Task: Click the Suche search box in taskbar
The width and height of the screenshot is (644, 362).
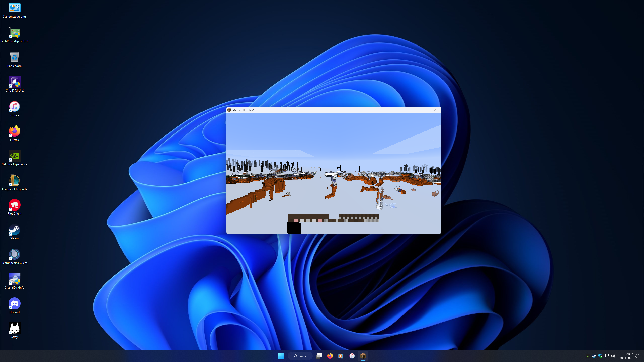Action: 300,356
